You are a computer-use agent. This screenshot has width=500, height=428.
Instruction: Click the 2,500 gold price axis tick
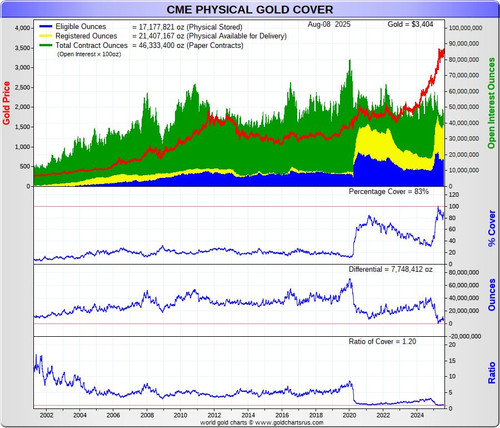tap(22, 87)
